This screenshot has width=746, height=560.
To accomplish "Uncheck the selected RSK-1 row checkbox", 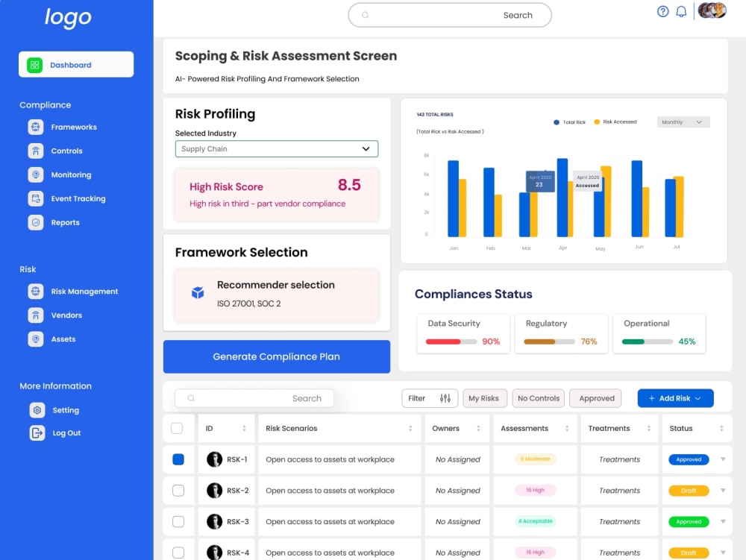I will tap(178, 459).
